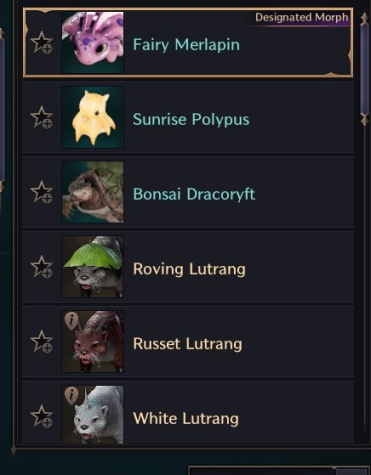371x475 pixels.
Task: Select the Bonsai Dracoryft name label
Action: (194, 194)
